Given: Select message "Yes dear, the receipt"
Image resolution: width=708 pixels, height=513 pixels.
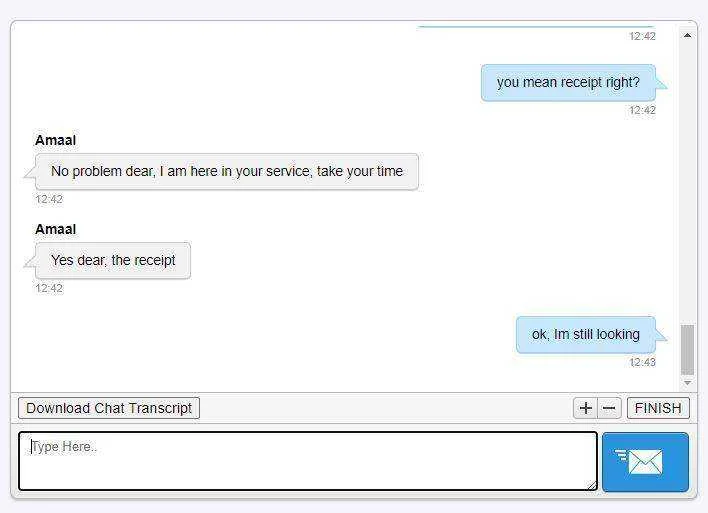Looking at the screenshot, I should 113,261.
